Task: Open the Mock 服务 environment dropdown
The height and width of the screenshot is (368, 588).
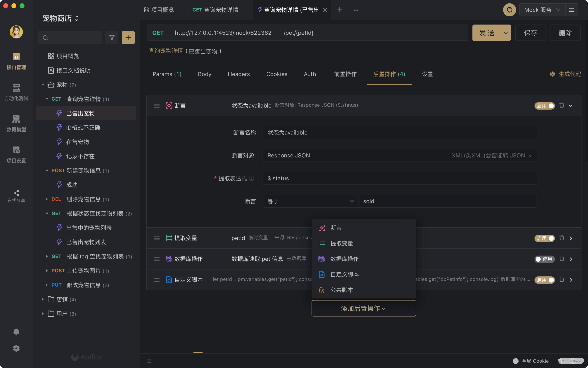Action: click(x=542, y=10)
